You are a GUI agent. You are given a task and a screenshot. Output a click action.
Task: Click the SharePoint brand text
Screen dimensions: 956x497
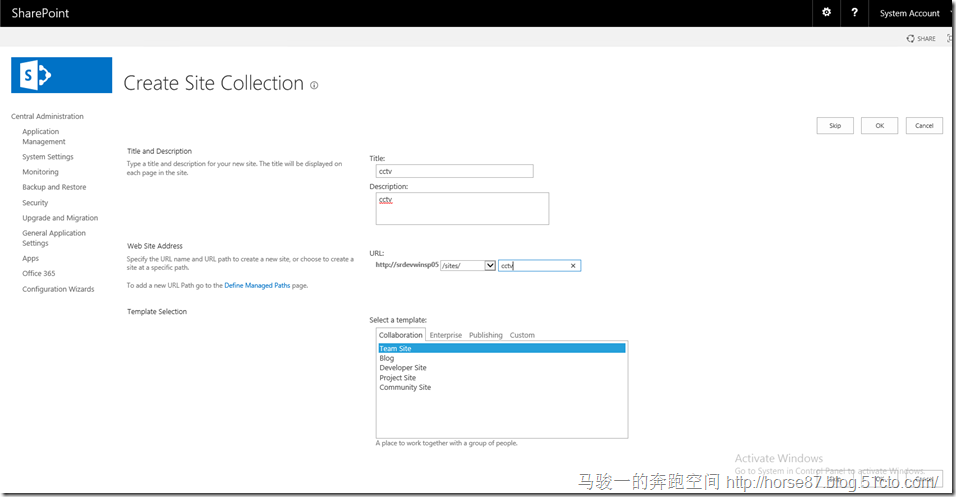pyautogui.click(x=40, y=13)
